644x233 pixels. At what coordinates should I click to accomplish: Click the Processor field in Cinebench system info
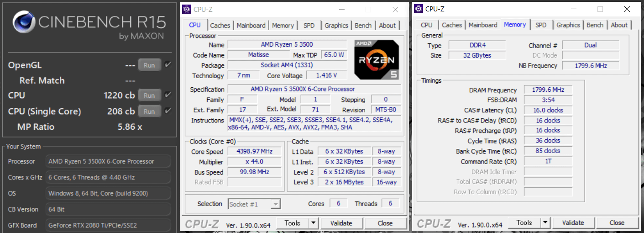point(108,161)
